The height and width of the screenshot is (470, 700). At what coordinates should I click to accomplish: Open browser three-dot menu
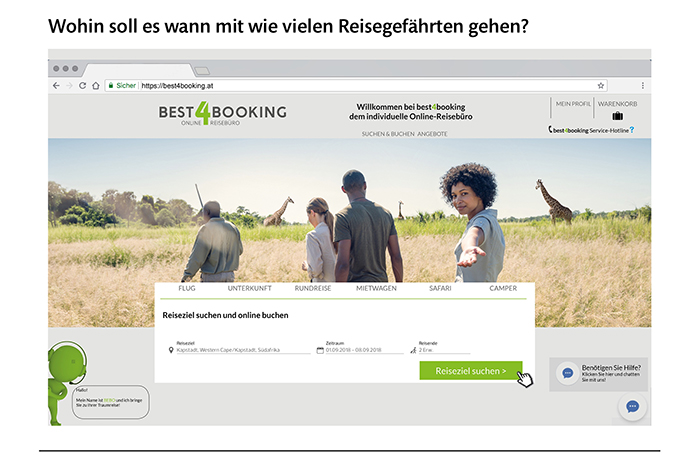tap(642, 86)
